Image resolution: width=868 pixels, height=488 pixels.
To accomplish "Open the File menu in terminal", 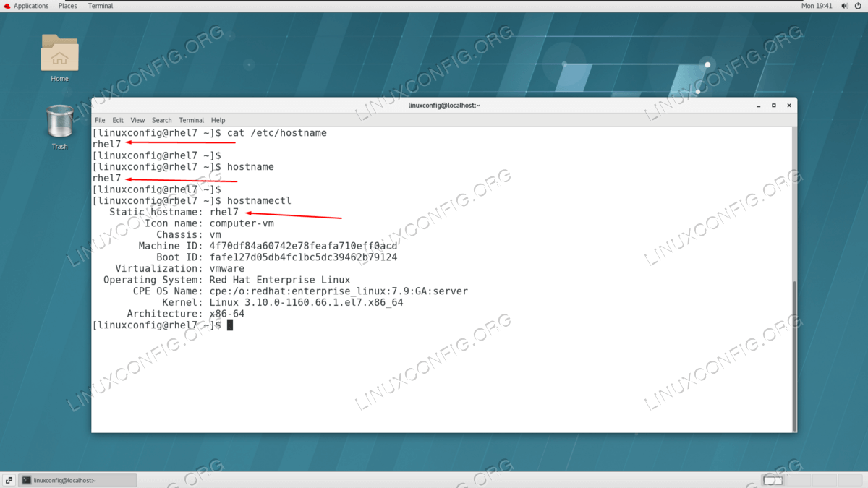I will (x=100, y=120).
